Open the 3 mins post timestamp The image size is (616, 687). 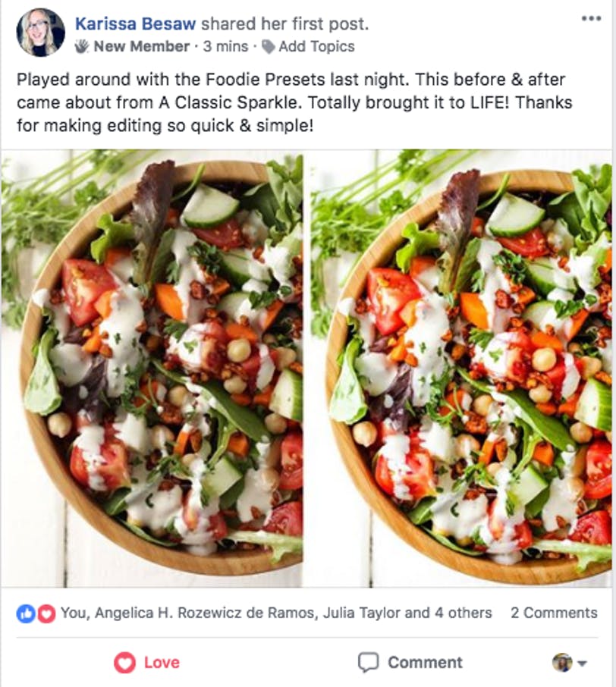click(x=225, y=46)
